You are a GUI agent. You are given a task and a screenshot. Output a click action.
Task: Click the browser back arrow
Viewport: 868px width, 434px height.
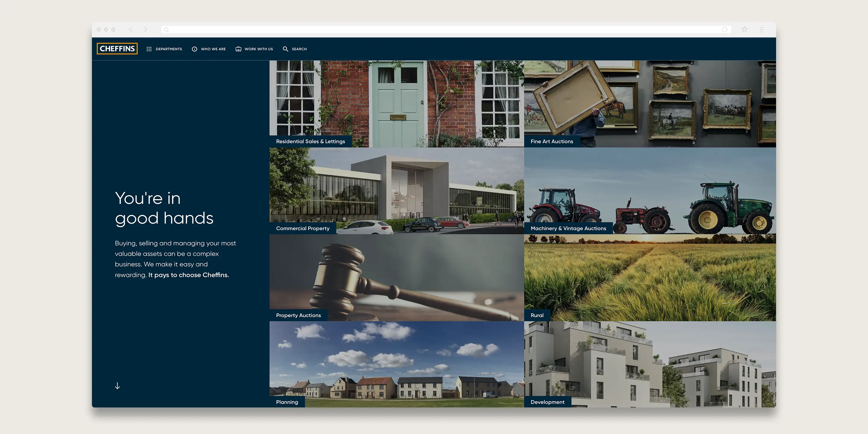tap(131, 30)
